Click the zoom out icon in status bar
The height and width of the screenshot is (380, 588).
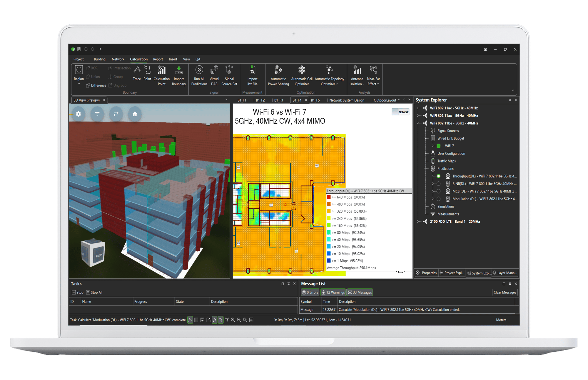click(239, 320)
